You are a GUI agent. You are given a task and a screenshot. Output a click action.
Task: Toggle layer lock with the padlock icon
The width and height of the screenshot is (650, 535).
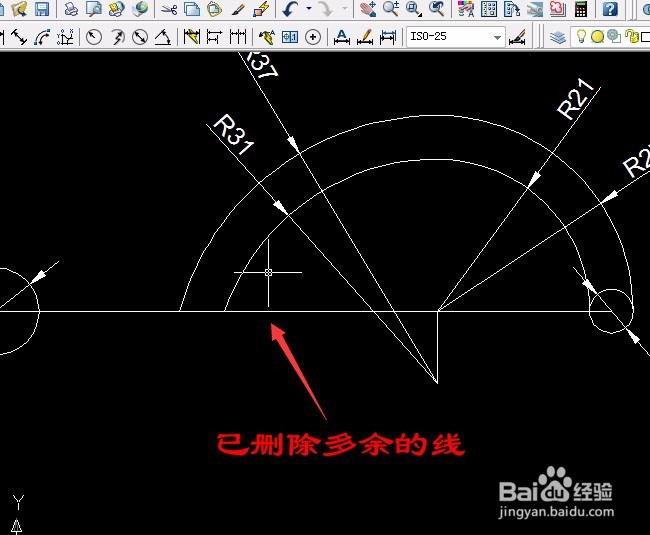(631, 36)
